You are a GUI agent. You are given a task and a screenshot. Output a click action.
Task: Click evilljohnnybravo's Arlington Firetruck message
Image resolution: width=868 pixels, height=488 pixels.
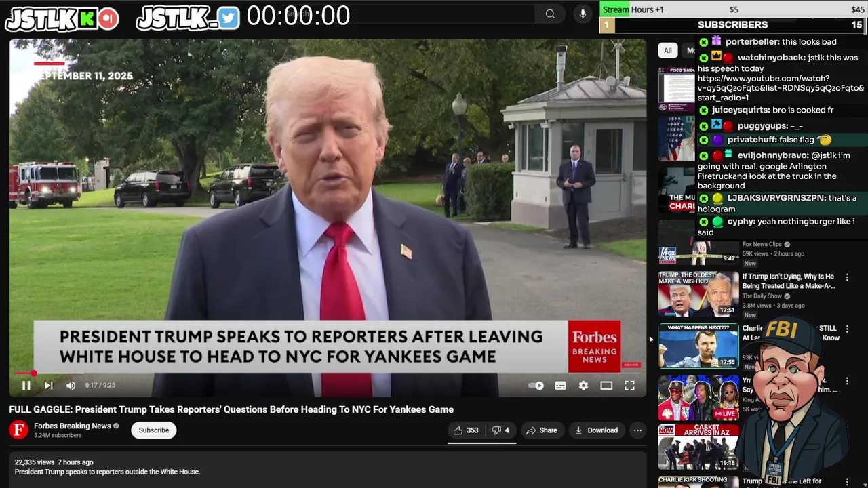(774, 171)
